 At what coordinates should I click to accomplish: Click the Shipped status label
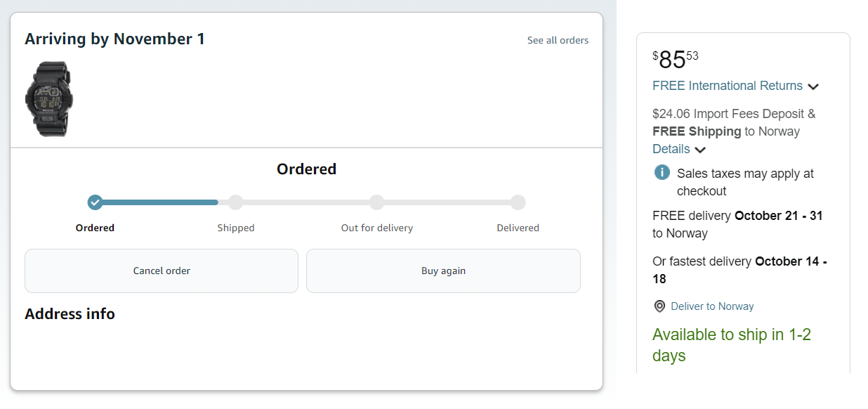coord(236,228)
